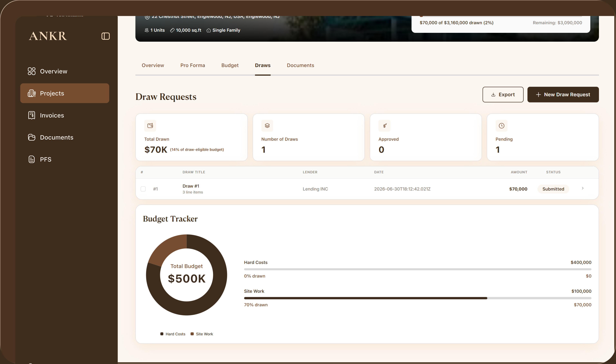Click the Invoices receipt icon in the sidebar
The image size is (616, 364).
31,115
